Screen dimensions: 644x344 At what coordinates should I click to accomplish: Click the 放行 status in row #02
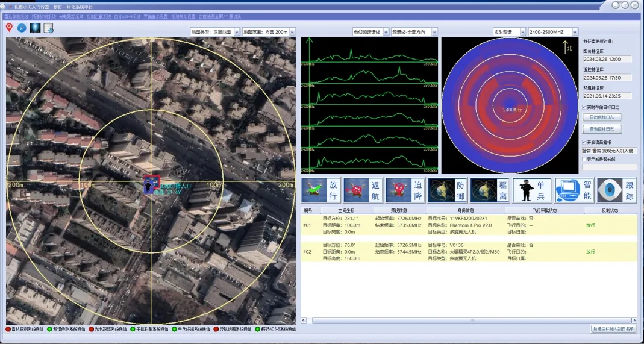pos(590,252)
